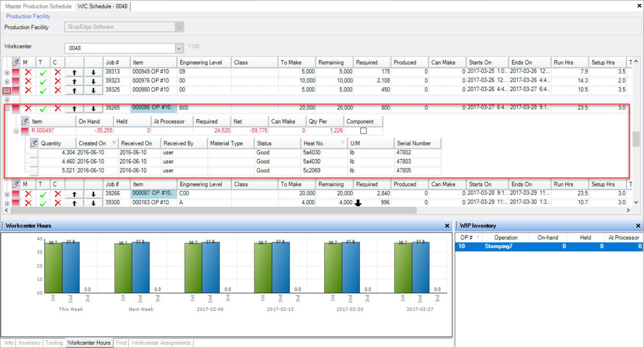Sort by Starts On column header
Image resolution: width=644 pixels, height=348 pixels.
pos(487,62)
